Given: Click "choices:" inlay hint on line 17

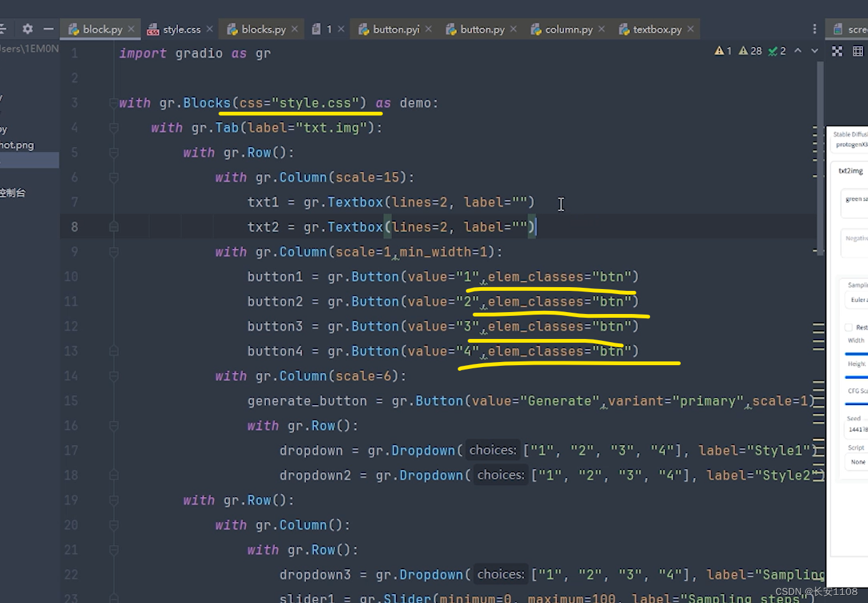Looking at the screenshot, I should [x=493, y=450].
